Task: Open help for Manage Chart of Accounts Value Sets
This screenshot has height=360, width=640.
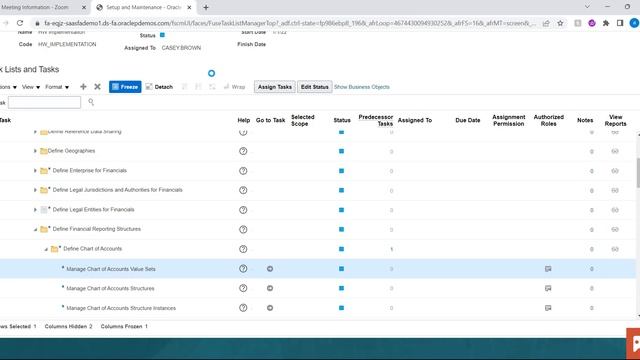Action: click(x=243, y=269)
